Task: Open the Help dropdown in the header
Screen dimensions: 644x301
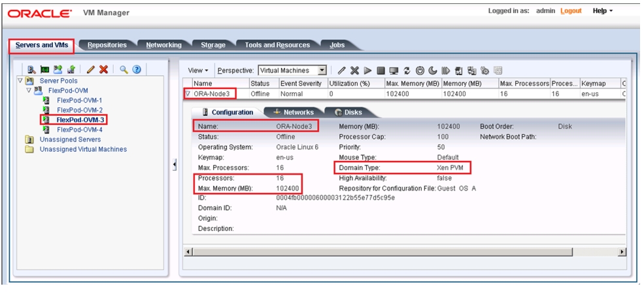Action: [x=603, y=10]
